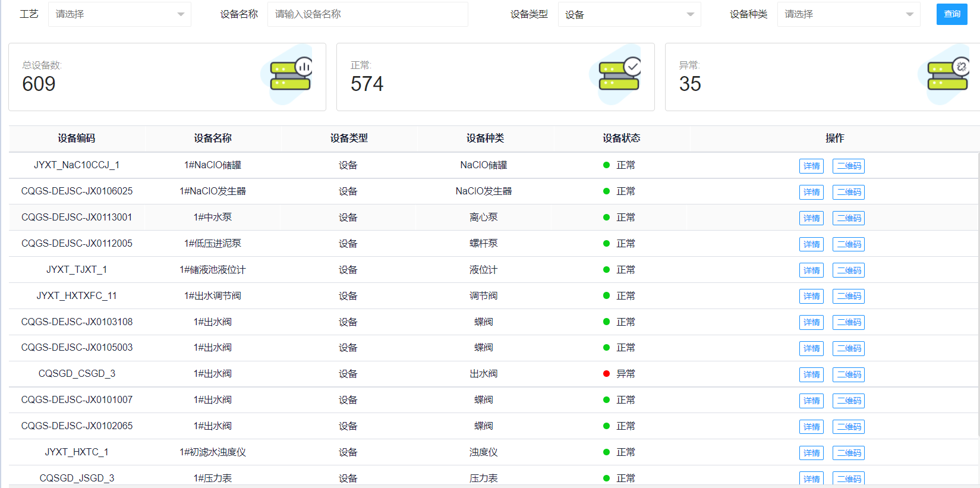View 详情 for abnormal CQSGD_CSGD_3 device
Image resolution: width=980 pixels, height=488 pixels.
click(x=811, y=374)
